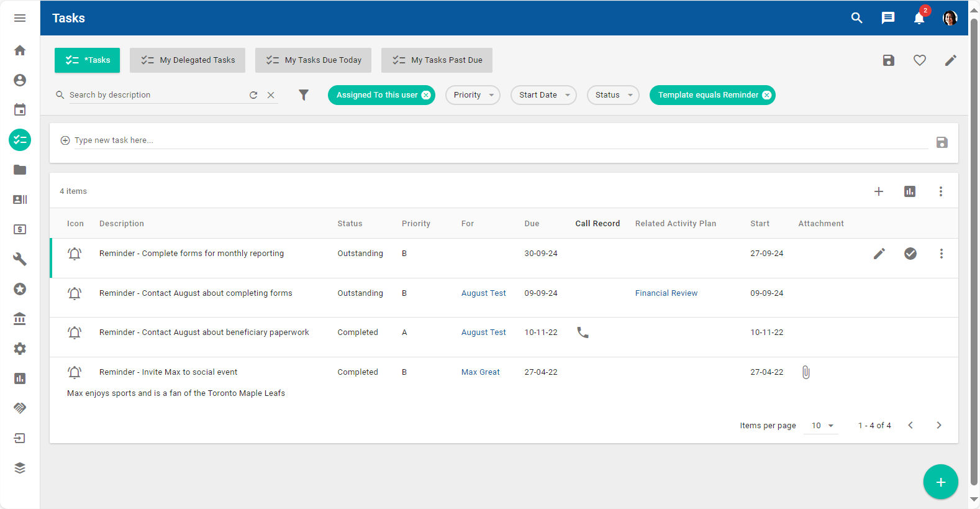Open the calendar icon in sidebar

[x=20, y=110]
